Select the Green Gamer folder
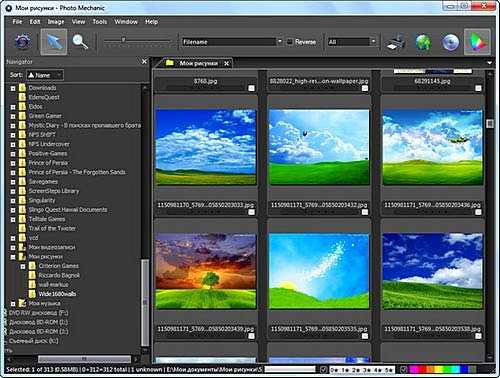Viewport: 500px width, 378px height. click(x=45, y=116)
